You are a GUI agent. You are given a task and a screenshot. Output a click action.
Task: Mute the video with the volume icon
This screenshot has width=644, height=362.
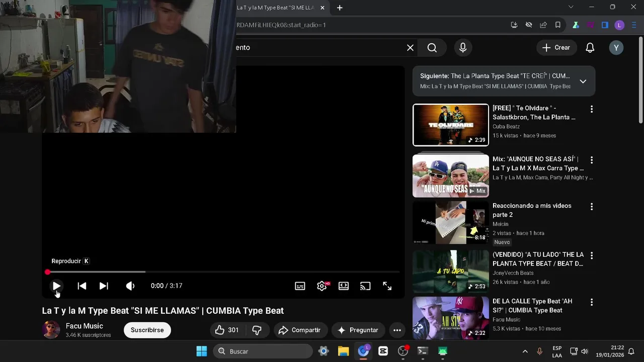coord(130,286)
